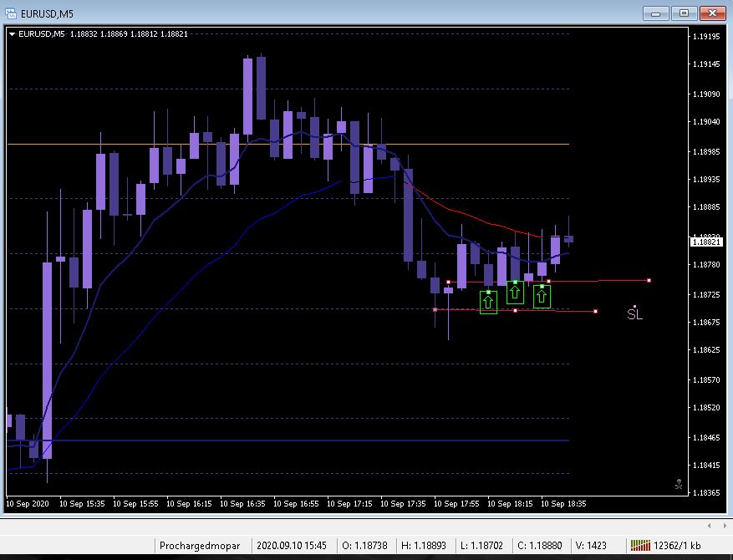Viewport: 733px width, 560px height.
Task: Select the rightmost green up-arrow trade marker
Action: pyautogui.click(x=542, y=296)
